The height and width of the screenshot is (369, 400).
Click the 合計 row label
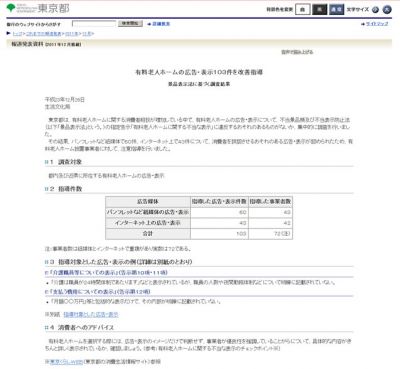coord(148,234)
